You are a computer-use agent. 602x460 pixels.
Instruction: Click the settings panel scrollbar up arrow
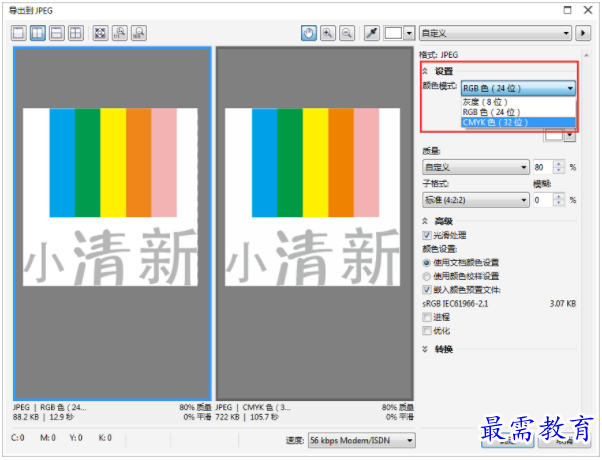pyautogui.click(x=587, y=56)
